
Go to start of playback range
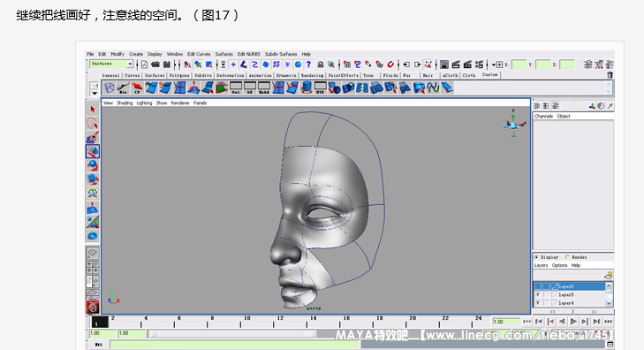pyautogui.click(x=527, y=322)
